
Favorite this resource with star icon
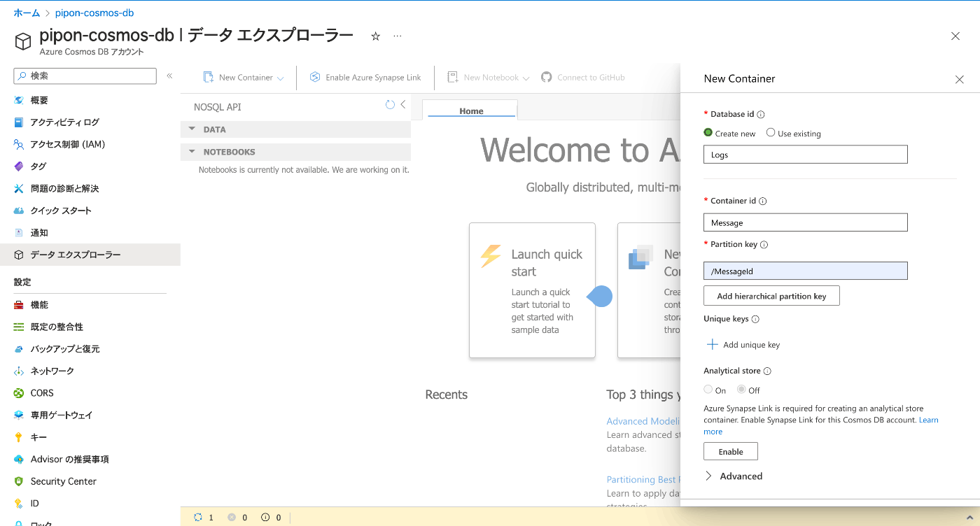pos(375,36)
